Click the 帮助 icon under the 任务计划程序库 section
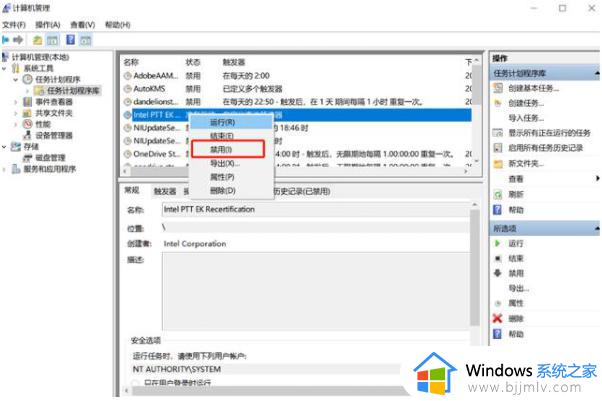Image resolution: width=602 pixels, height=401 pixels. tap(498, 210)
